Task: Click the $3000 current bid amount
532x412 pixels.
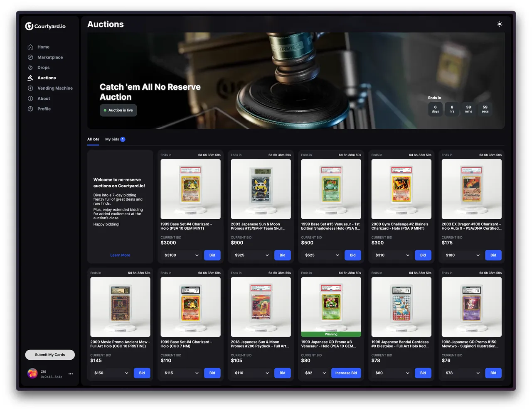Action: (x=168, y=243)
